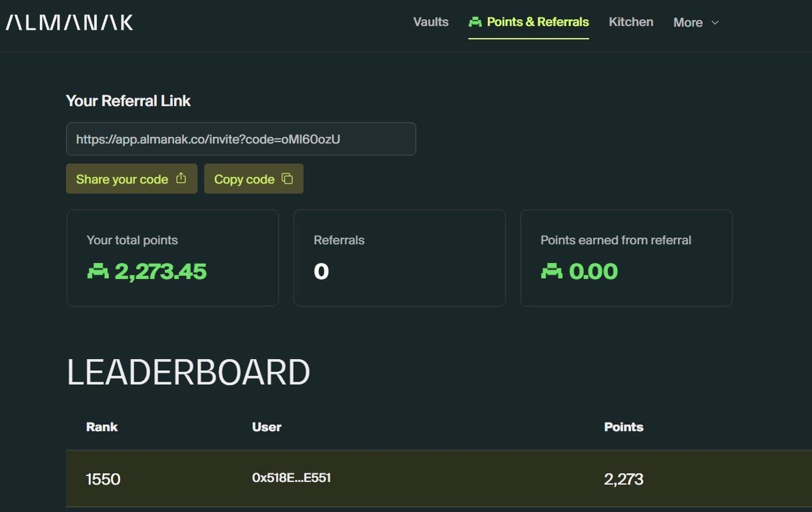Click the Referrals count card
Image resolution: width=812 pixels, height=512 pixels.
pyautogui.click(x=399, y=258)
